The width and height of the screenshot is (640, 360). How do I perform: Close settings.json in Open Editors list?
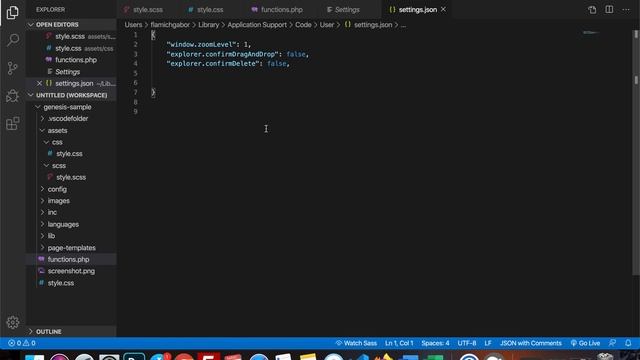[x=39, y=83]
